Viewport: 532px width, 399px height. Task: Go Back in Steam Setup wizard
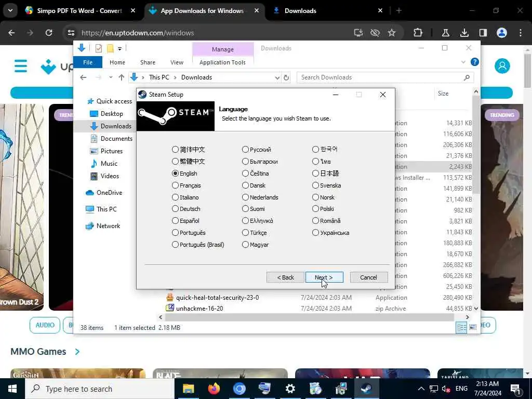[x=285, y=277]
